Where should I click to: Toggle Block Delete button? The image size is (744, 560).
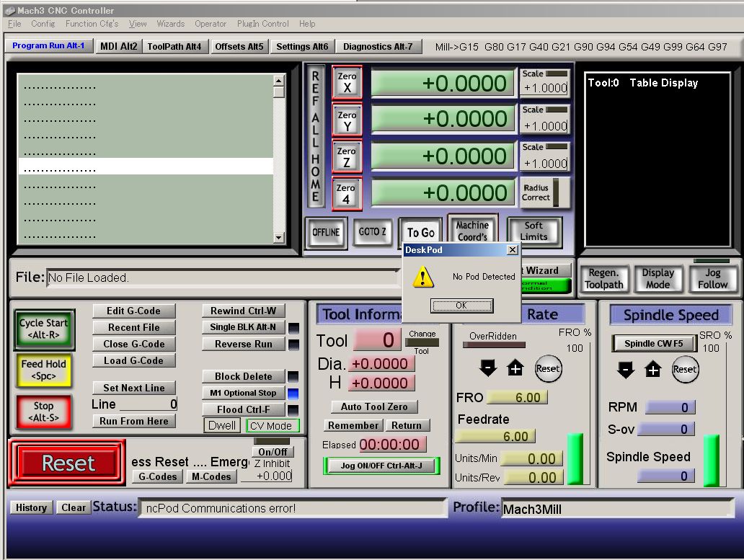click(244, 376)
